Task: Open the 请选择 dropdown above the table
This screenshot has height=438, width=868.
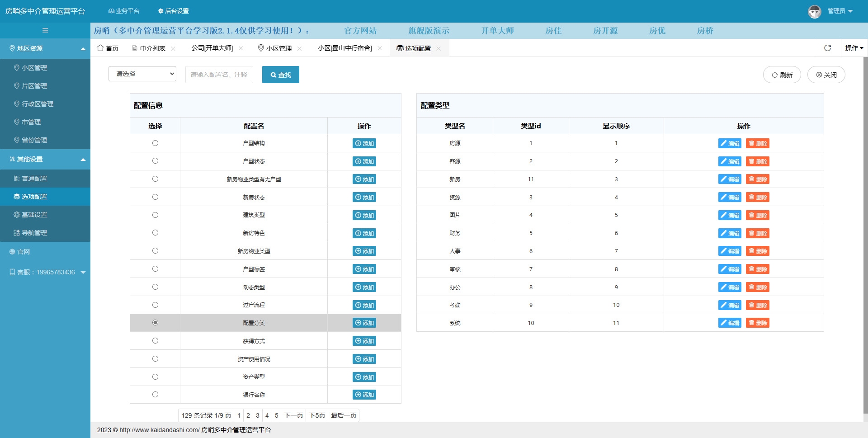Action: [x=142, y=73]
